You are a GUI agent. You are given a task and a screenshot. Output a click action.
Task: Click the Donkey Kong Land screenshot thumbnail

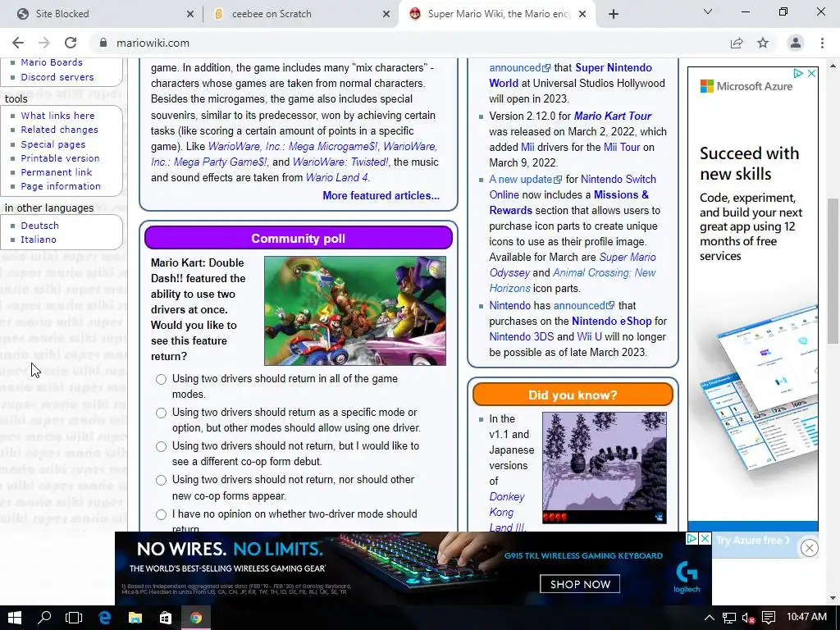[x=605, y=468]
